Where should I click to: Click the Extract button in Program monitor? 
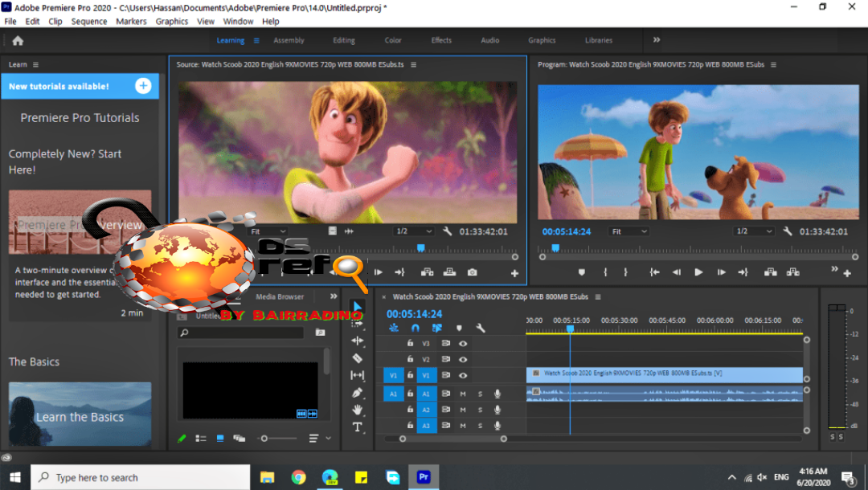[792, 272]
